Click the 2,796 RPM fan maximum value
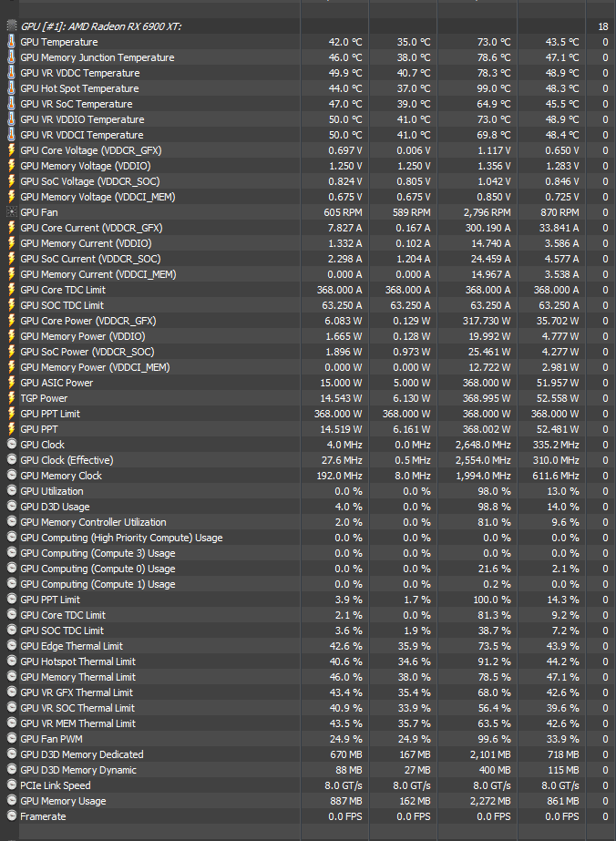 point(488,212)
